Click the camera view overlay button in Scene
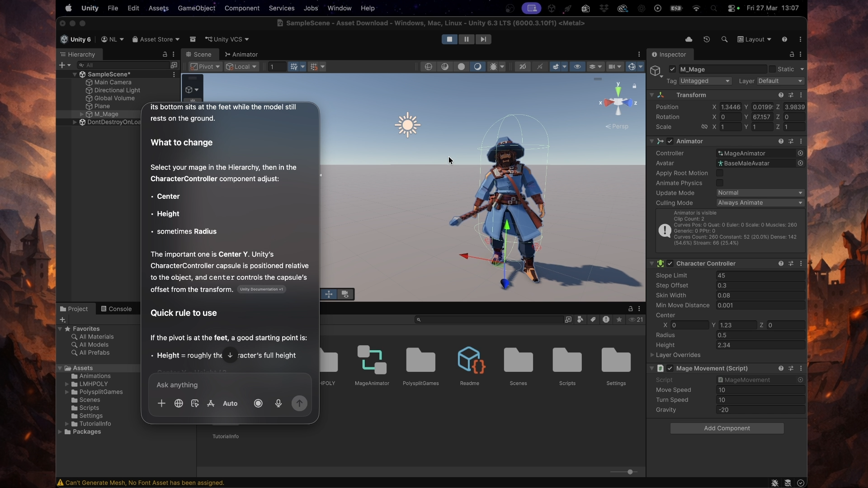This screenshot has height=488, width=868. click(x=345, y=294)
